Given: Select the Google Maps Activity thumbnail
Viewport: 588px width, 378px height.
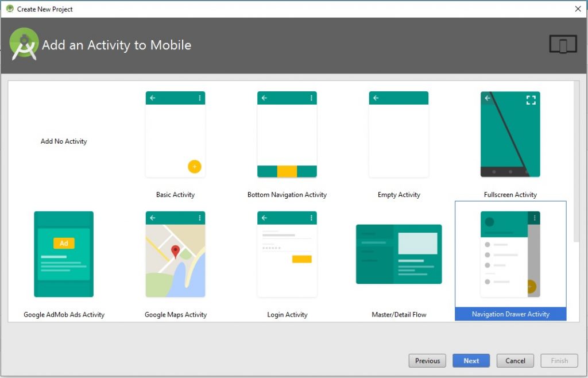Looking at the screenshot, I should (175, 254).
